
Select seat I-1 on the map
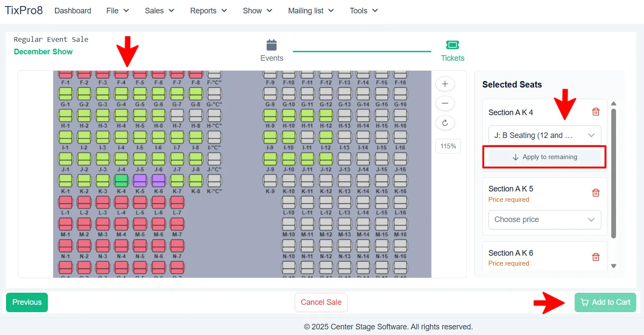[x=65, y=137]
